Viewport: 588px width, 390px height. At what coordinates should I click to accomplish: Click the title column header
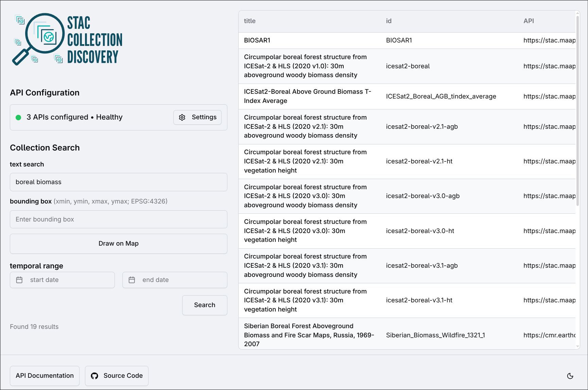250,21
